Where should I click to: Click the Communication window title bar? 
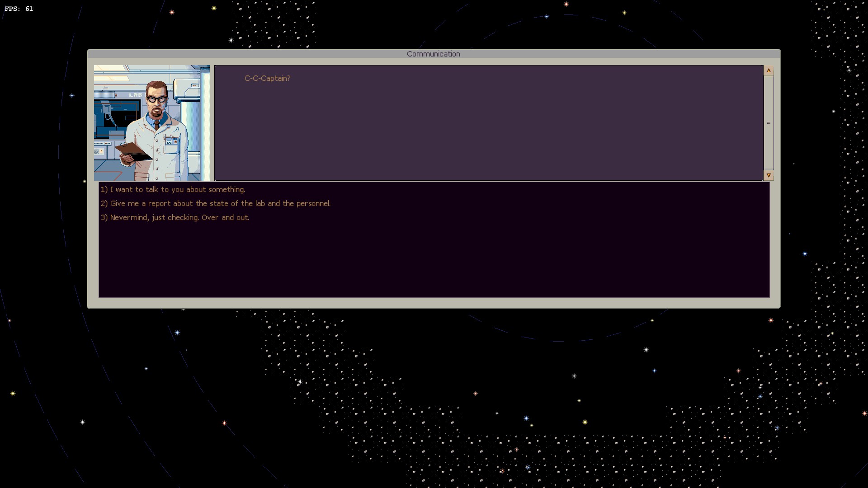point(434,54)
